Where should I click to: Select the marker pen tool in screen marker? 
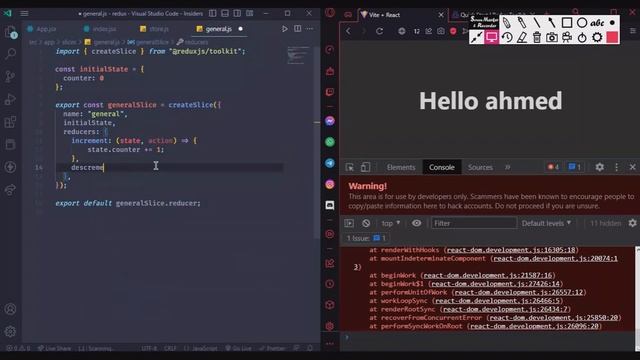(522, 22)
